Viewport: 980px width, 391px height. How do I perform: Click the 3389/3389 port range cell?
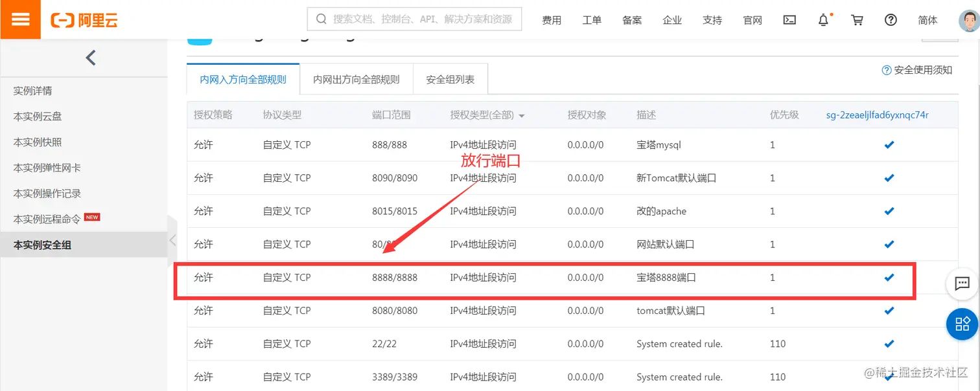tap(395, 377)
